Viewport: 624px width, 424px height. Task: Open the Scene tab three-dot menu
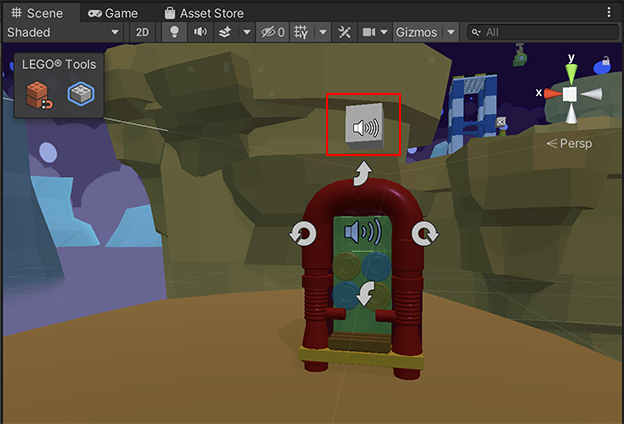[610, 13]
